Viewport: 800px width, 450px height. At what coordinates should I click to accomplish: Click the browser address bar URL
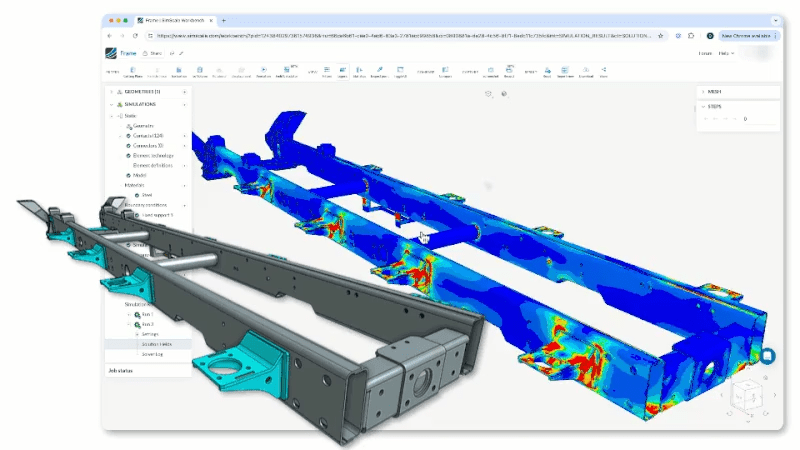click(400, 35)
